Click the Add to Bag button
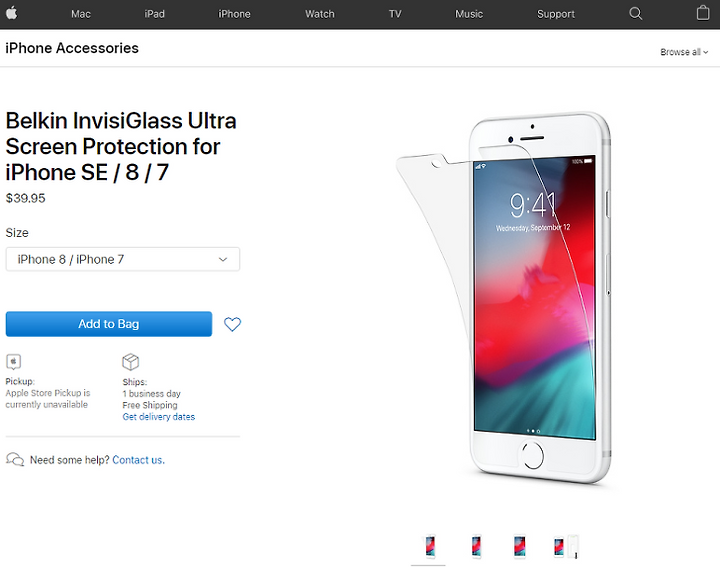This screenshot has width=720, height=567. pyautogui.click(x=109, y=324)
